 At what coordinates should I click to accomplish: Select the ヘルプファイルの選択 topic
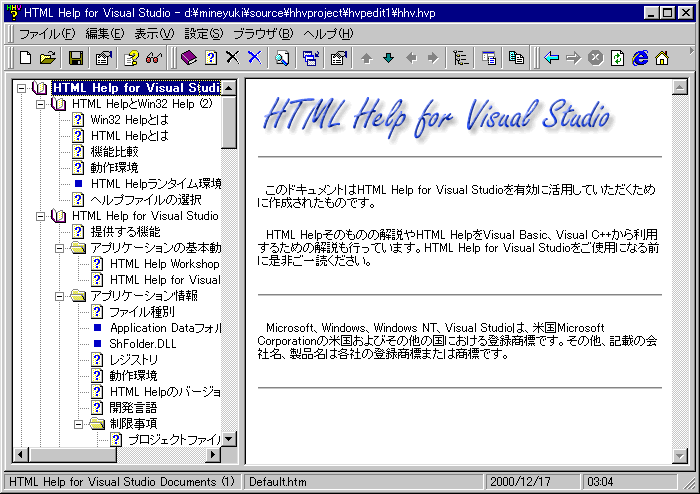coord(146,200)
